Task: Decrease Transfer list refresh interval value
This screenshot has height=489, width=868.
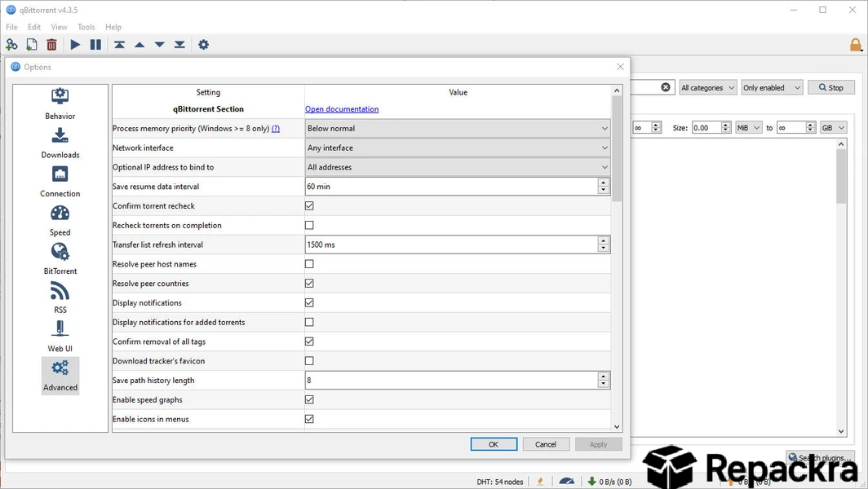Action: [604, 249]
